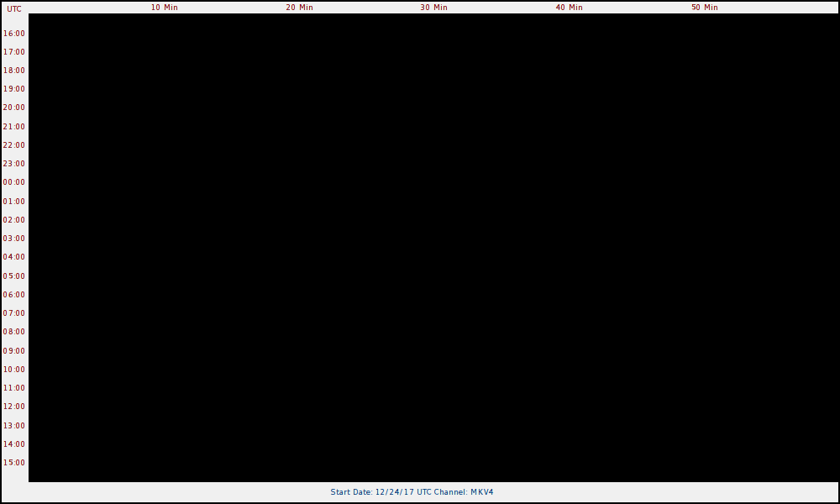Click the 13:00 hour row label

[14, 425]
